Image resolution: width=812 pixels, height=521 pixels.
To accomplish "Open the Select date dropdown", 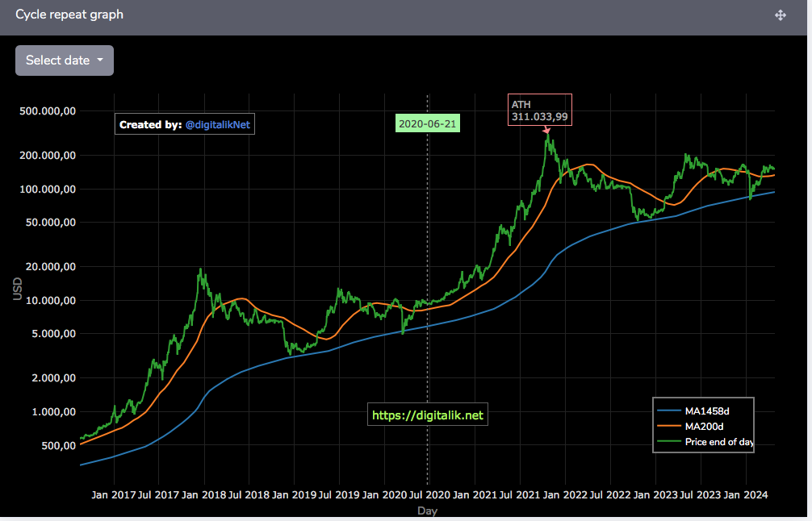I will [x=65, y=60].
